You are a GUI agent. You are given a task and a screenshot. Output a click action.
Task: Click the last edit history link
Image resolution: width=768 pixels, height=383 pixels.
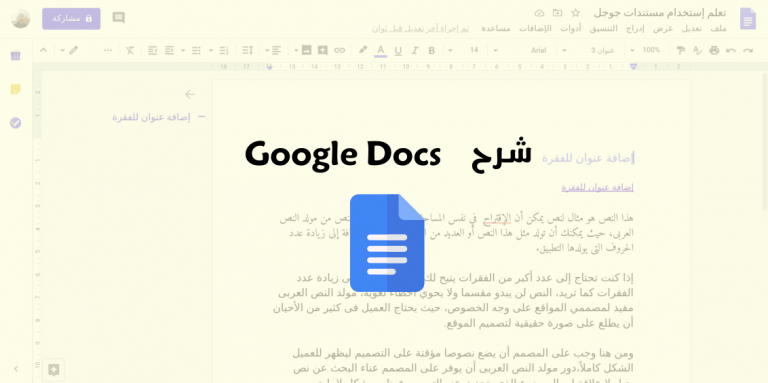point(420,28)
